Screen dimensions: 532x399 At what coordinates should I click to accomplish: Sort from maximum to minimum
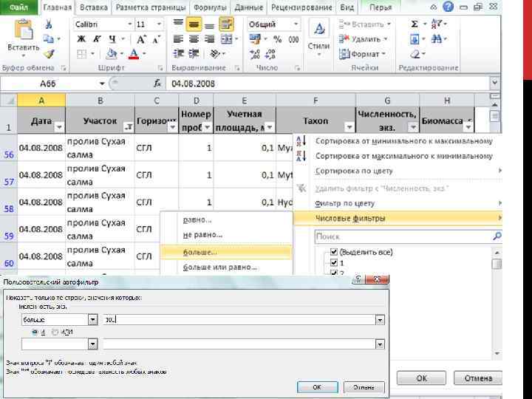coord(403,156)
